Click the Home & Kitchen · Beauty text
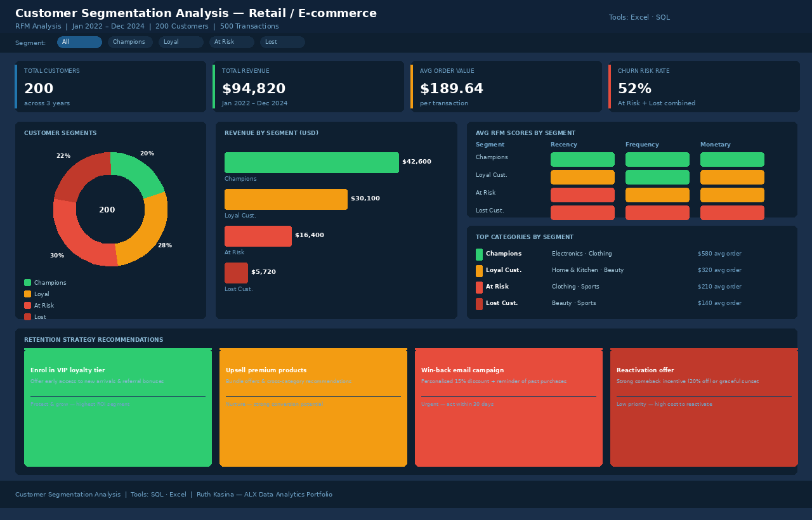Screen dimensions: 812x520 [x=587, y=270]
